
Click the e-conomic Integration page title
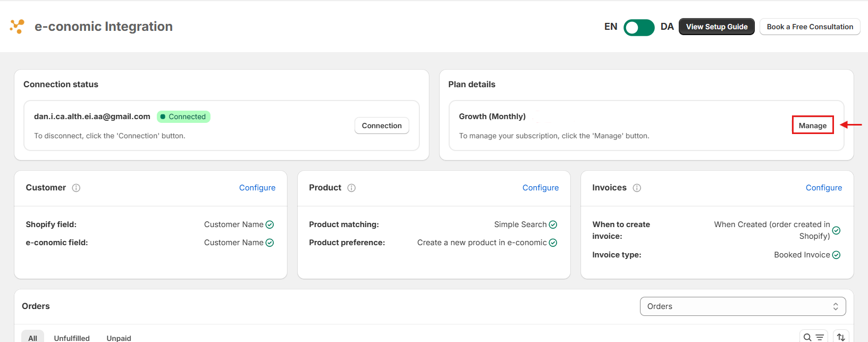click(104, 27)
